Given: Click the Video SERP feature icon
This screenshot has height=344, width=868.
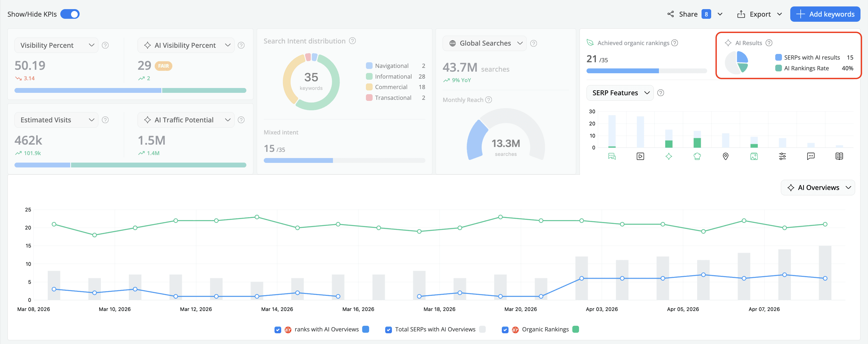Looking at the screenshot, I should point(640,156).
